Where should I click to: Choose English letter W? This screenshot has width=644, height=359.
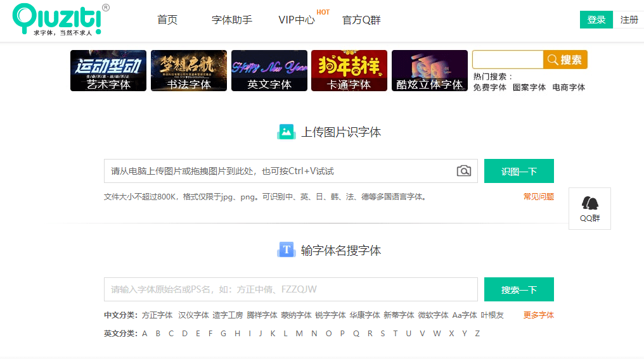437,334
